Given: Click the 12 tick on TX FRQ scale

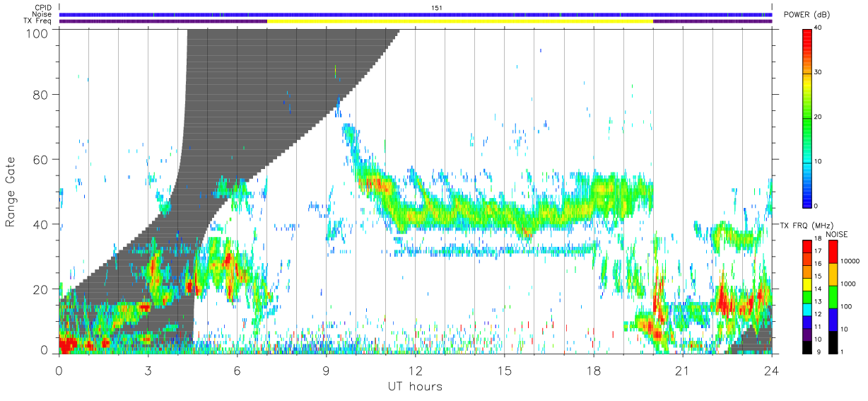Looking at the screenshot, I should pos(818,314).
